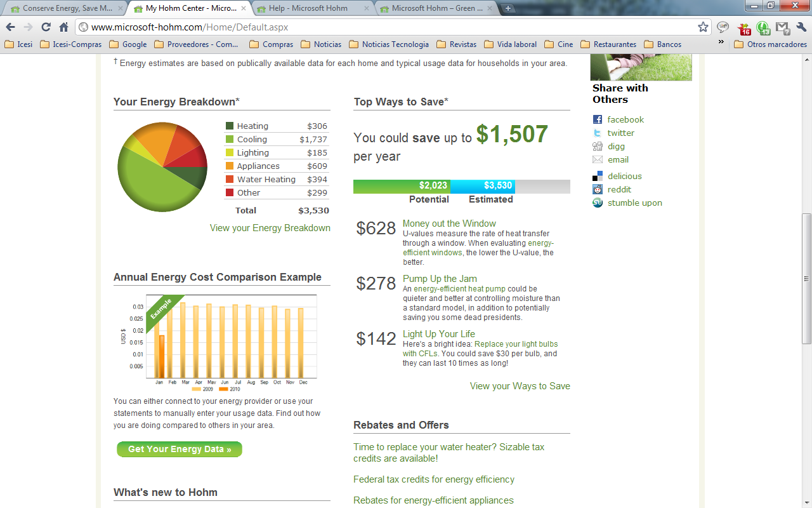Click the address bar URL field

(x=381, y=27)
